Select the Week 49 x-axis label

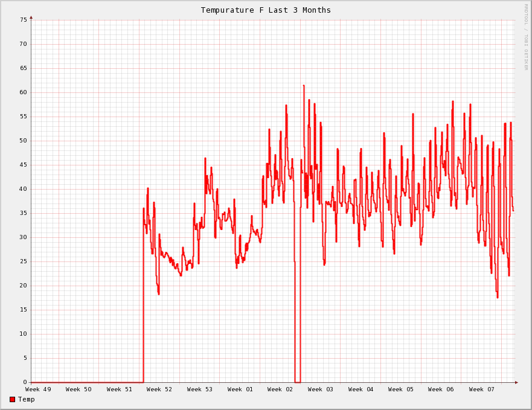click(x=38, y=389)
